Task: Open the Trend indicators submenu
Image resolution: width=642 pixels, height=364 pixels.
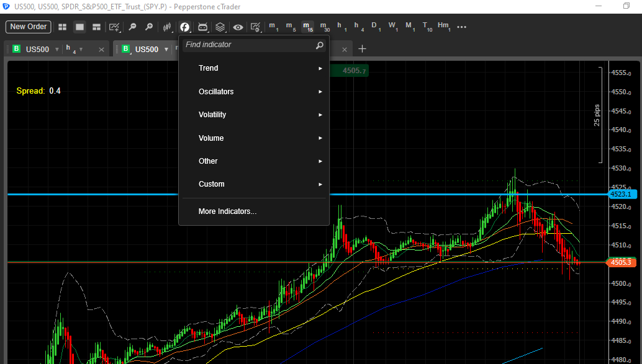Action: pyautogui.click(x=254, y=68)
